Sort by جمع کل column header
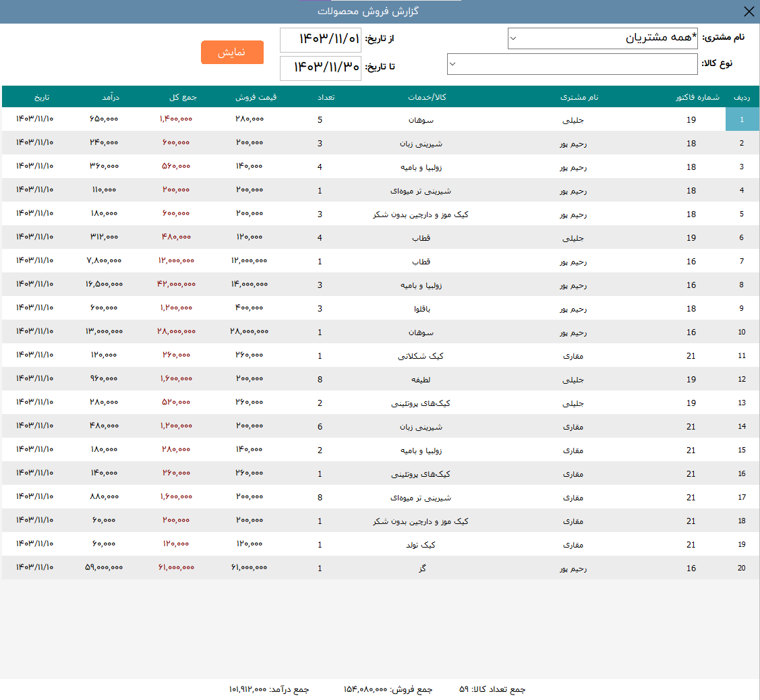 (183, 97)
